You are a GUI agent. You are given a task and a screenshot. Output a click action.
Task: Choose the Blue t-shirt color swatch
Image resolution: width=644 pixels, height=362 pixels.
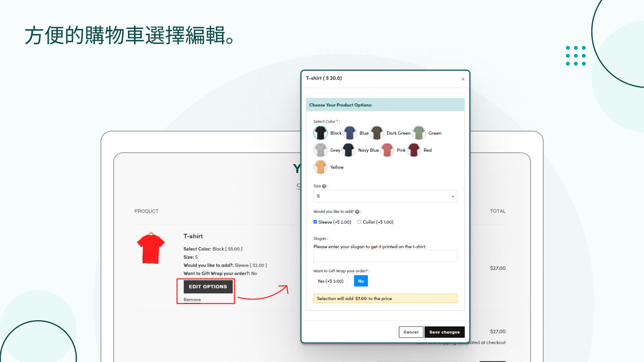click(350, 133)
